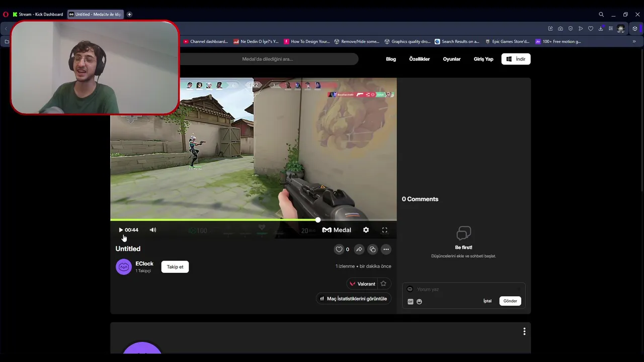Take a snapshot with the camera icon

point(560,29)
